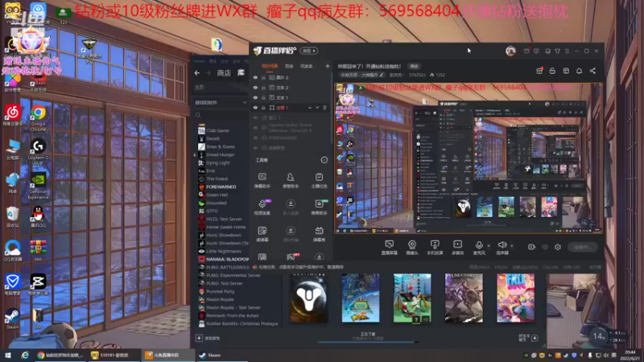Open stream settings gear below the preview

pos(558,247)
